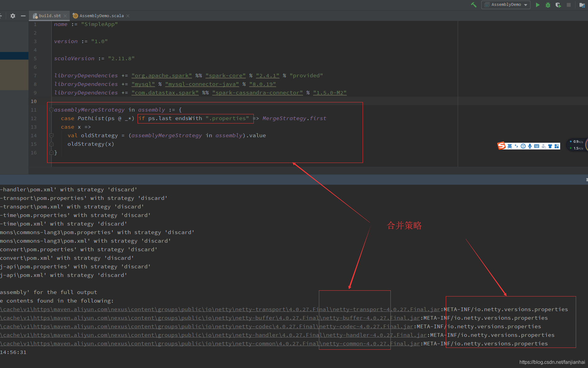
Task: Activate Sogou voice input microphone
Action: pos(530,146)
